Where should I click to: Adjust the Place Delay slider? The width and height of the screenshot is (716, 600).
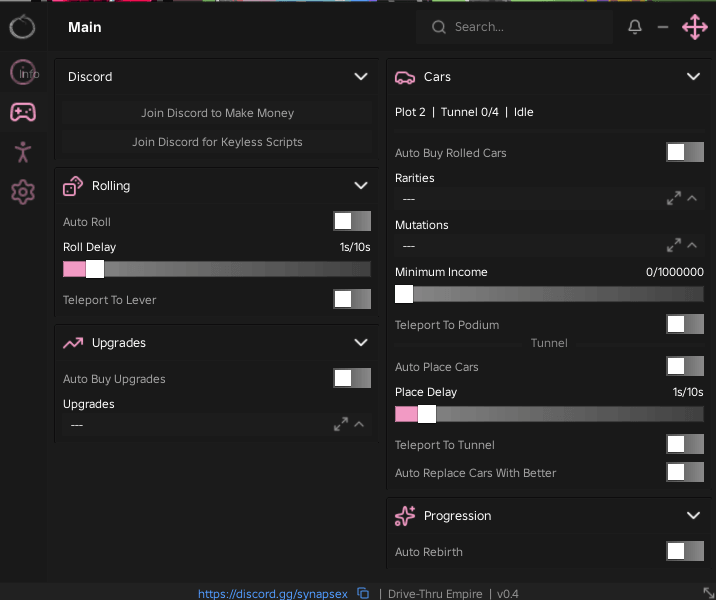[x=549, y=414]
